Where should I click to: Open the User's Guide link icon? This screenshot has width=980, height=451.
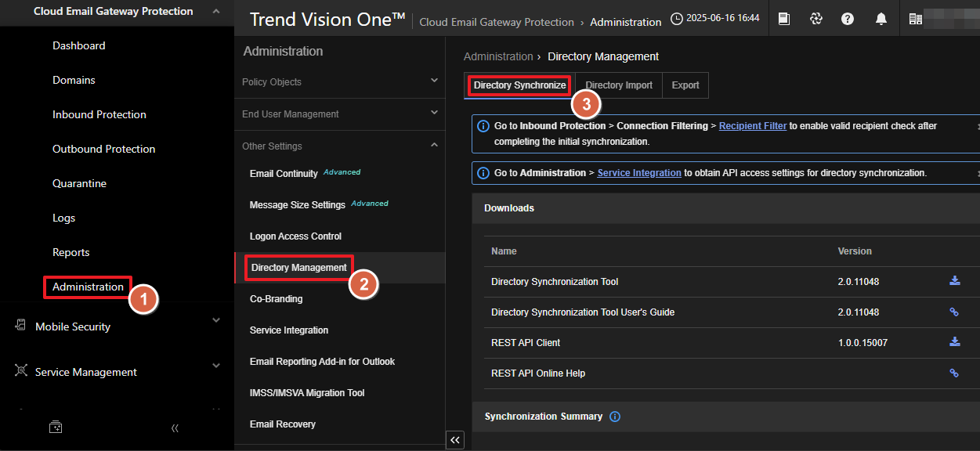click(954, 312)
